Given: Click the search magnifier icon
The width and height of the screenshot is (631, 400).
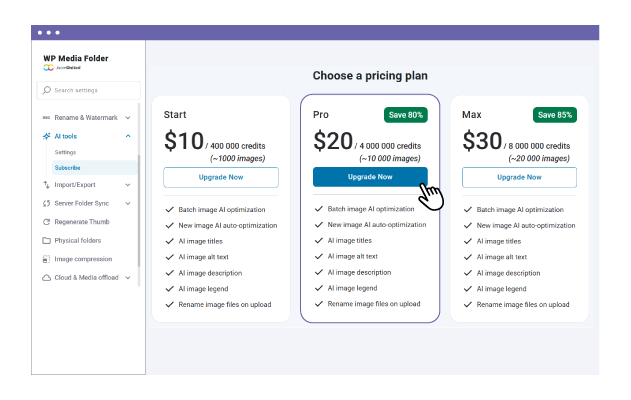Looking at the screenshot, I should (x=47, y=90).
